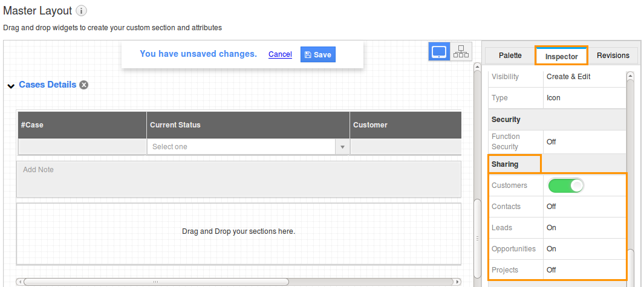The width and height of the screenshot is (644, 287).
Task: Select the Inspector tab
Action: click(x=561, y=56)
